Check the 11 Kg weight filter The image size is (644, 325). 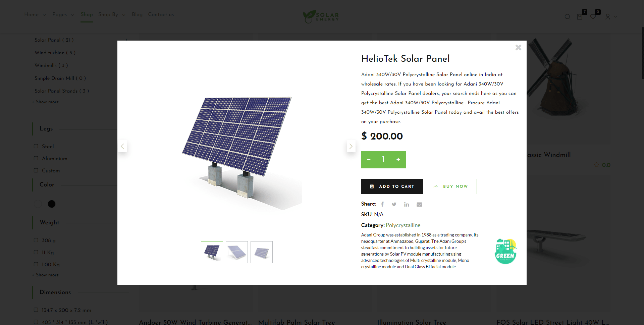point(36,252)
